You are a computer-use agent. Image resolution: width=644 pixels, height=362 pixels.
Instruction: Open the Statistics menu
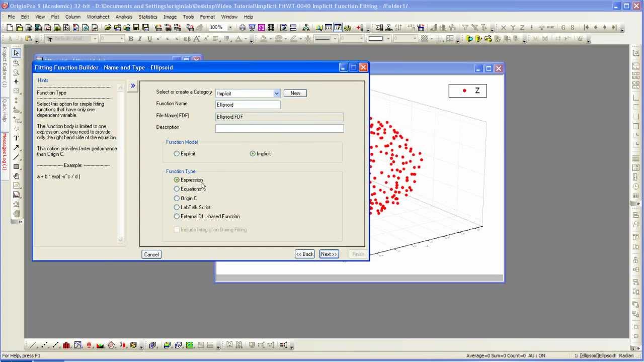coord(148,17)
